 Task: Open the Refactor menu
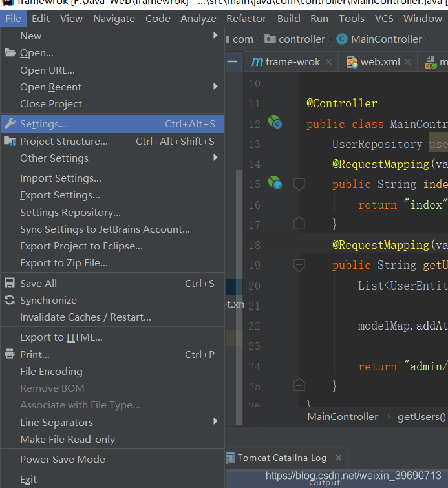click(246, 19)
